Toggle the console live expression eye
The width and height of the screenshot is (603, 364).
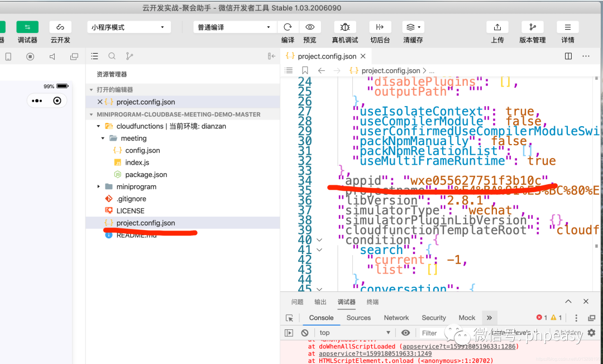pos(405,333)
